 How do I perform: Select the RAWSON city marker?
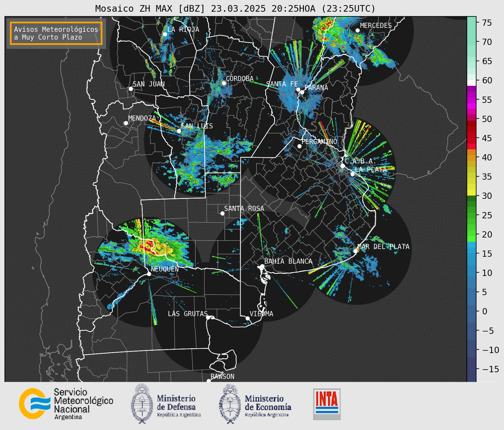point(209,381)
